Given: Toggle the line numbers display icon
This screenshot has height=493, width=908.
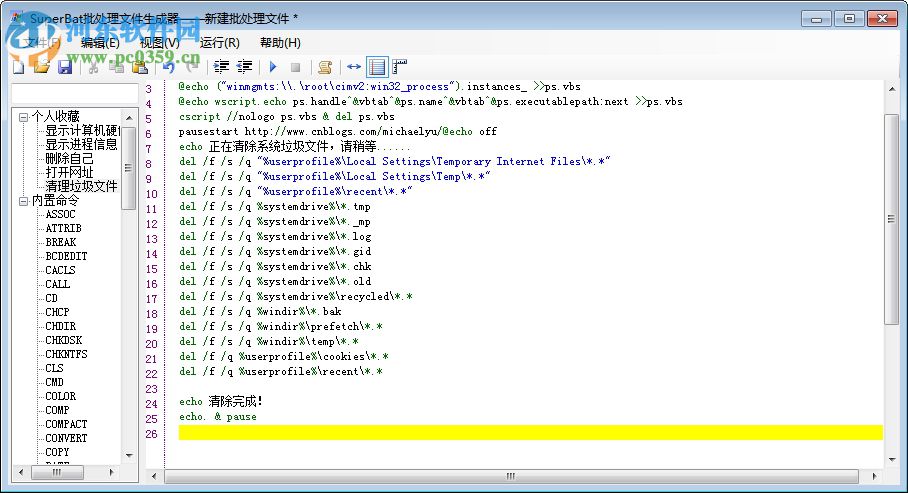Looking at the screenshot, I should (377, 67).
